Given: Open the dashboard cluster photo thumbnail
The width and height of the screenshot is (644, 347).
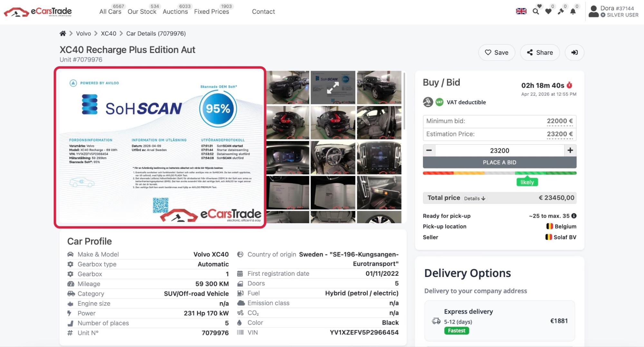Looking at the screenshot, I should pyautogui.click(x=288, y=158).
